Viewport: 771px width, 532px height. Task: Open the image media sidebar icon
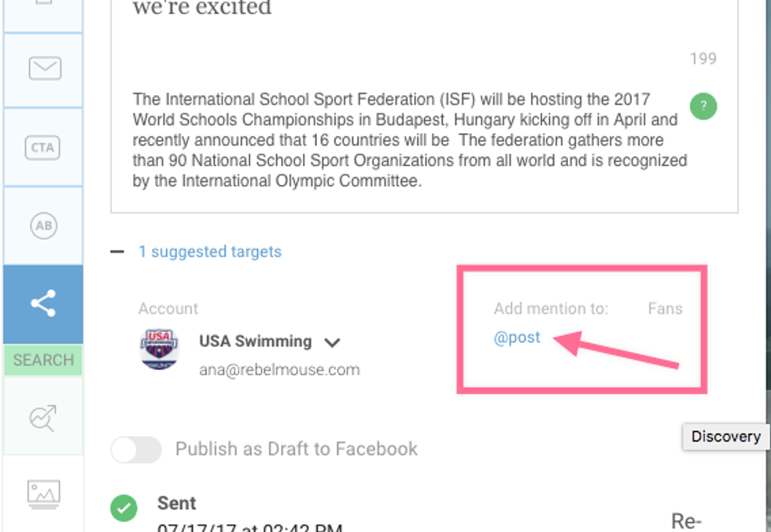pos(44,494)
